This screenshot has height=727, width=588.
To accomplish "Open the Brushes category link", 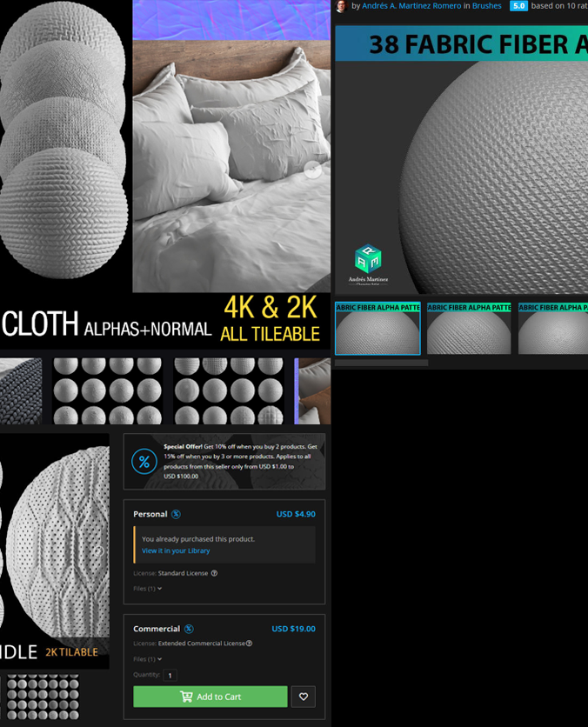I will 487,6.
